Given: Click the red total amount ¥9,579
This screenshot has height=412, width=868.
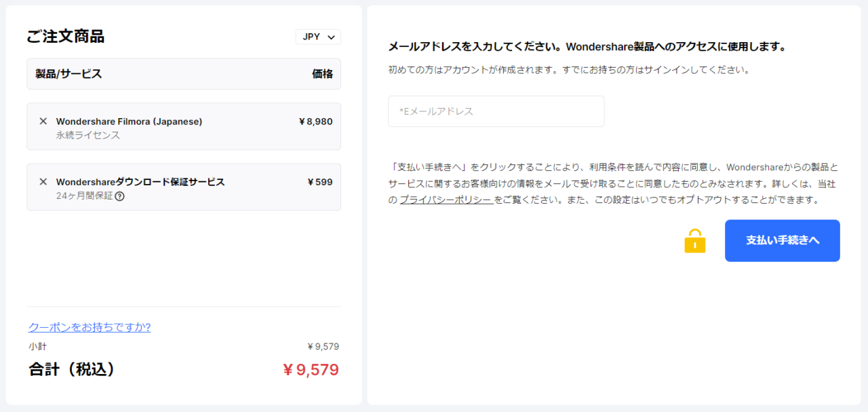Looking at the screenshot, I should point(311,370).
